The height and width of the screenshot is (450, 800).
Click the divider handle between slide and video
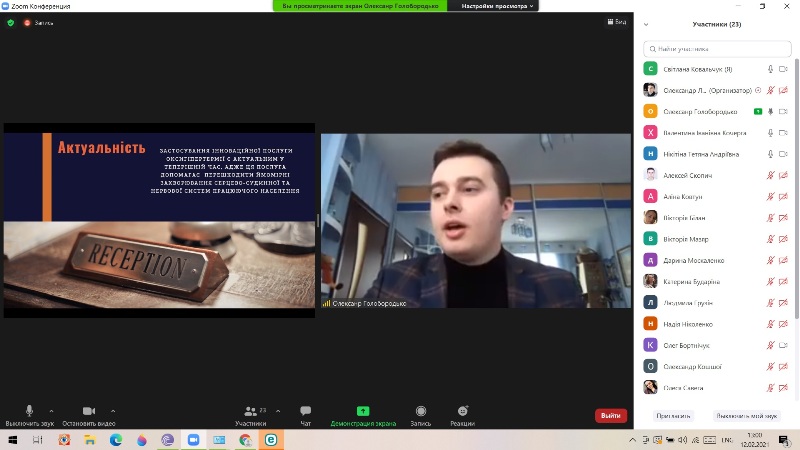[318, 220]
